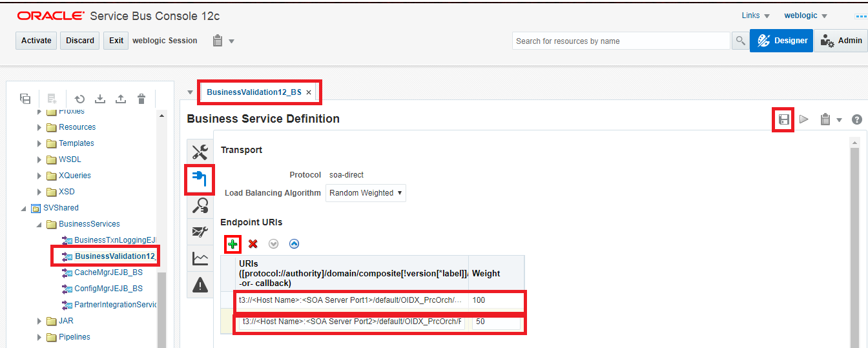The height and width of the screenshot is (348, 868).
Task: Collapse the SVShared project node
Action: point(24,208)
